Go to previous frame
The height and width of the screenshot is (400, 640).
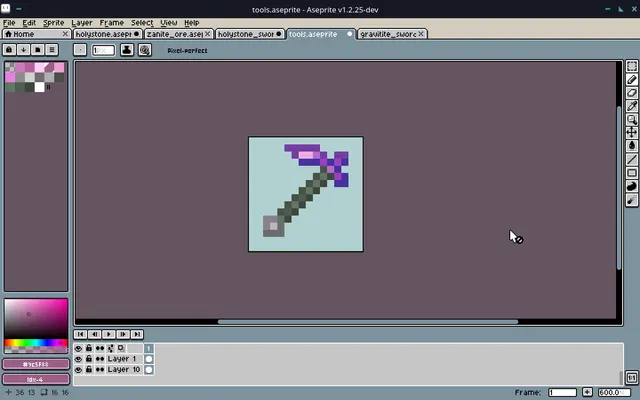(x=95, y=334)
